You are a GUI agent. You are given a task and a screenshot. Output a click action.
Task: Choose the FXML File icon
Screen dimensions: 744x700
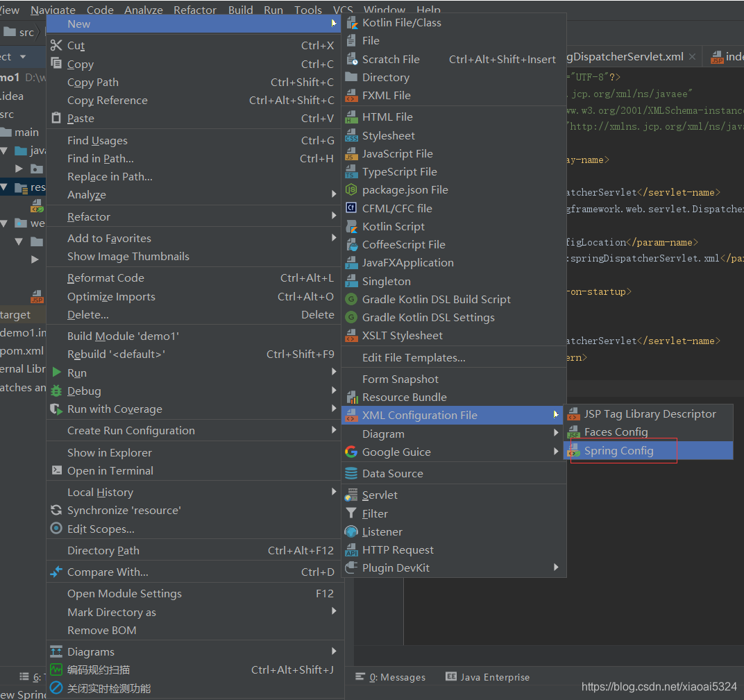coord(352,95)
